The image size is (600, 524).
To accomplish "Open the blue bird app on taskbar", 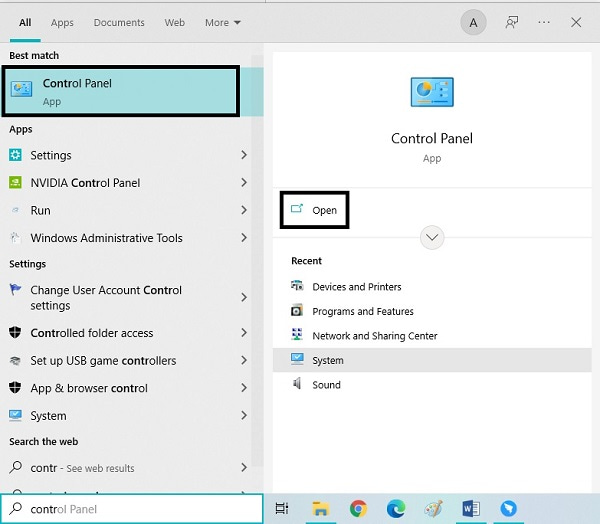I will pyautogui.click(x=509, y=509).
